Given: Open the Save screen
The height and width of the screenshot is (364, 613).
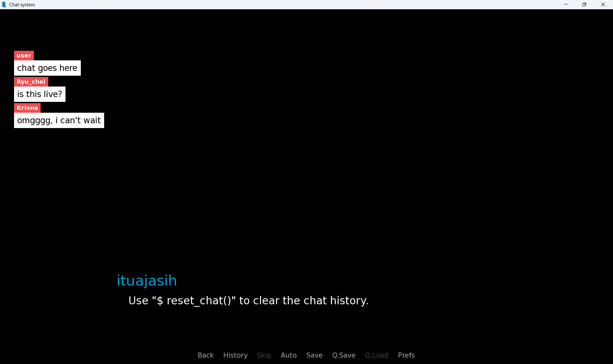Looking at the screenshot, I should (x=314, y=355).
